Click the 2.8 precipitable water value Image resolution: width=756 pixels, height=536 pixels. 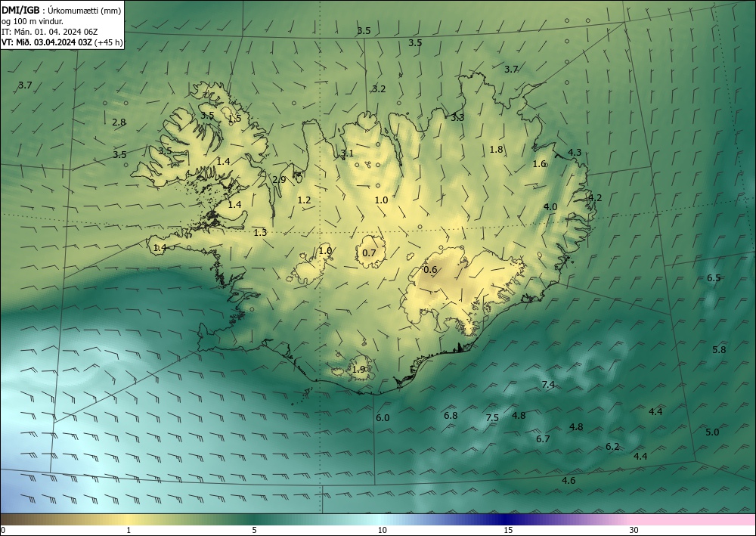[x=119, y=122]
